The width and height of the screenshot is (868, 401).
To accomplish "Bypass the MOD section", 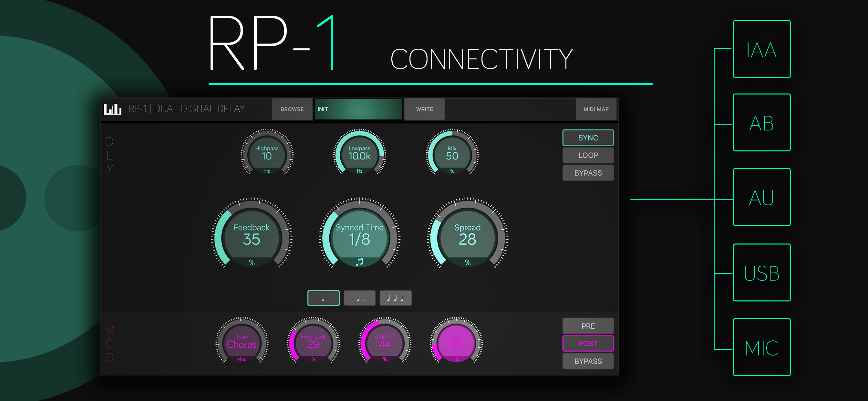I will pos(588,361).
